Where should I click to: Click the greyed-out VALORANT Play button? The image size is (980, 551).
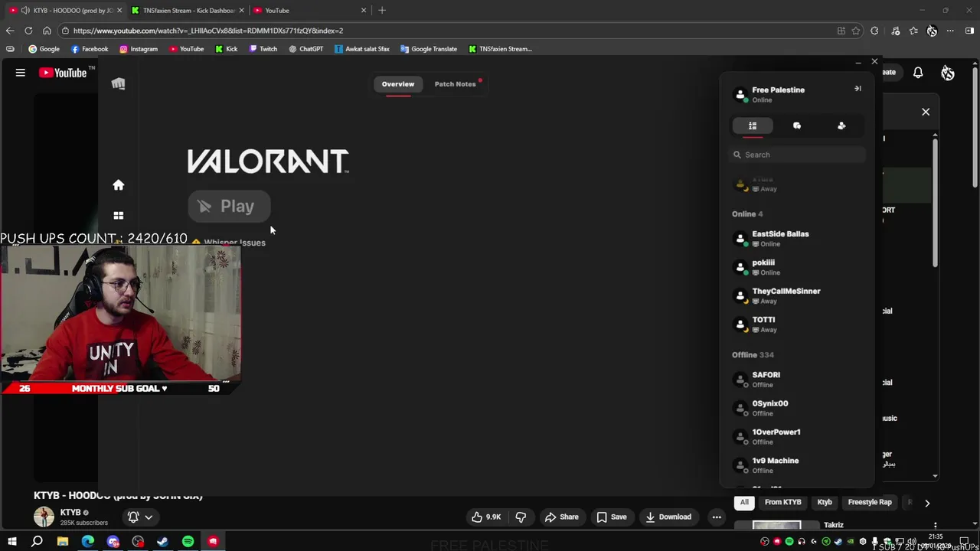[x=229, y=206]
